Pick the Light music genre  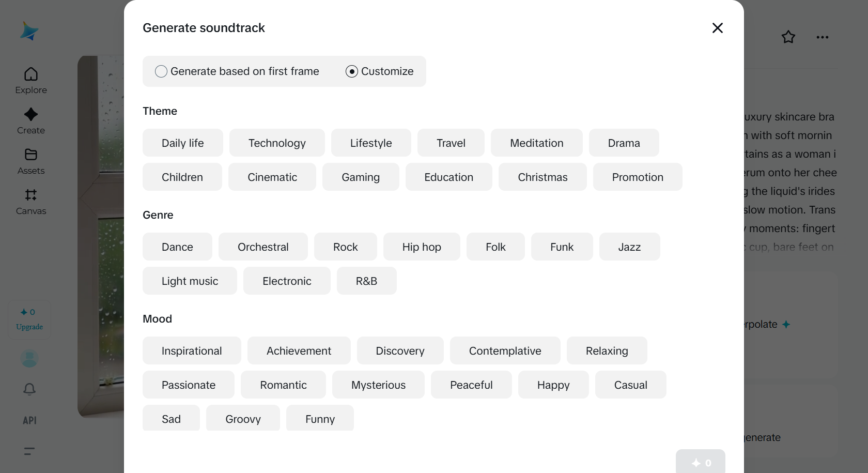click(x=190, y=281)
